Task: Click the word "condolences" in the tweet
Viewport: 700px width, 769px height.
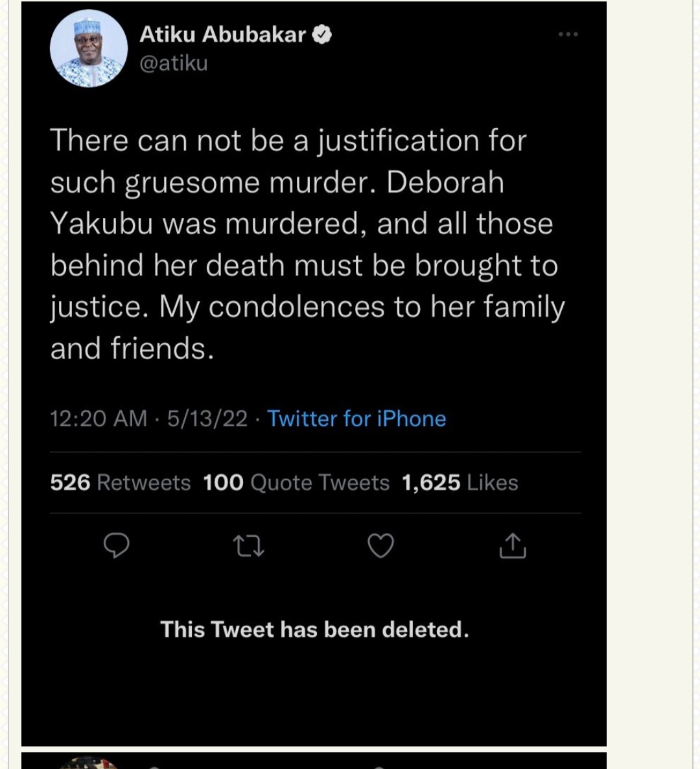Action: coord(296,307)
